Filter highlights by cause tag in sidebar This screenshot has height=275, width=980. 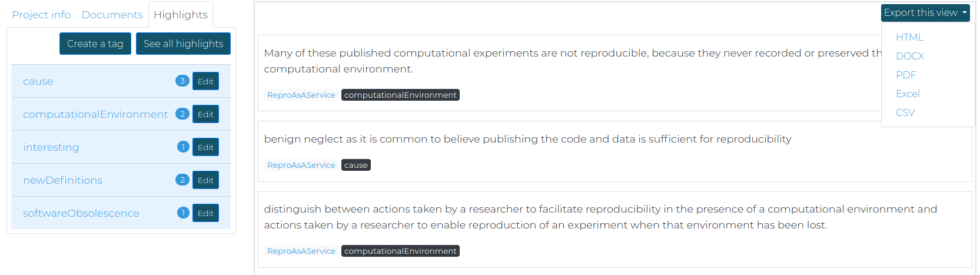point(38,81)
